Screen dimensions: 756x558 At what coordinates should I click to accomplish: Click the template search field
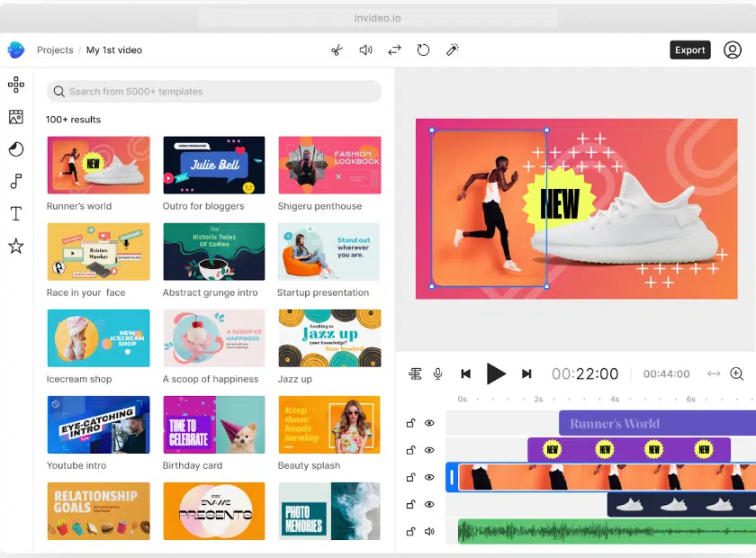(x=214, y=92)
